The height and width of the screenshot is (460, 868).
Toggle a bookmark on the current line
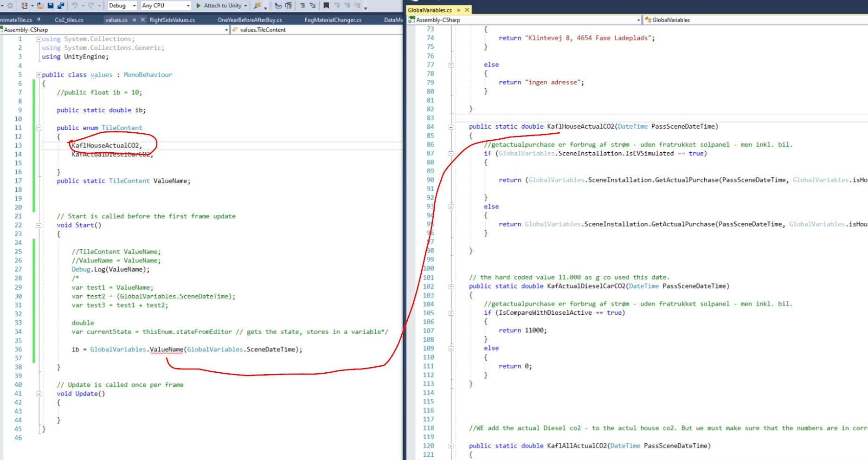pos(326,6)
